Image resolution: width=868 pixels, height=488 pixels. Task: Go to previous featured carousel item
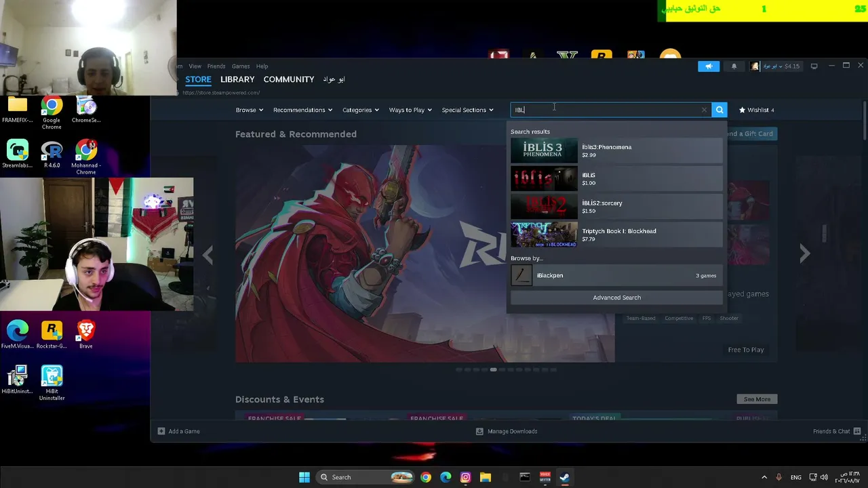208,254
